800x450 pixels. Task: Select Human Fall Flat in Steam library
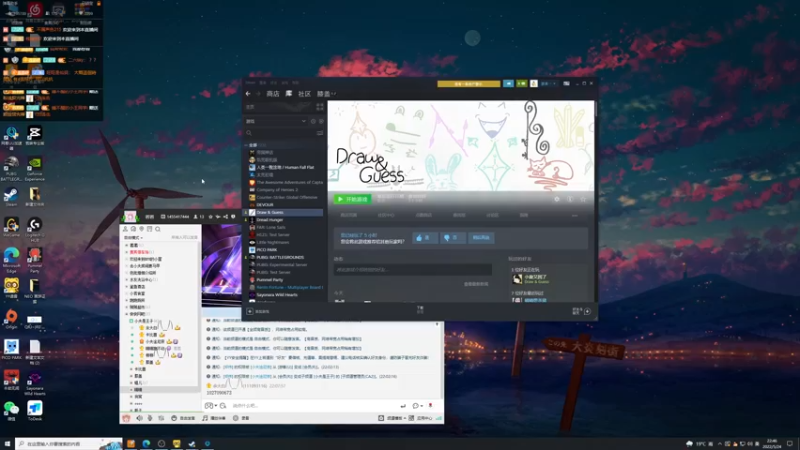point(285,167)
